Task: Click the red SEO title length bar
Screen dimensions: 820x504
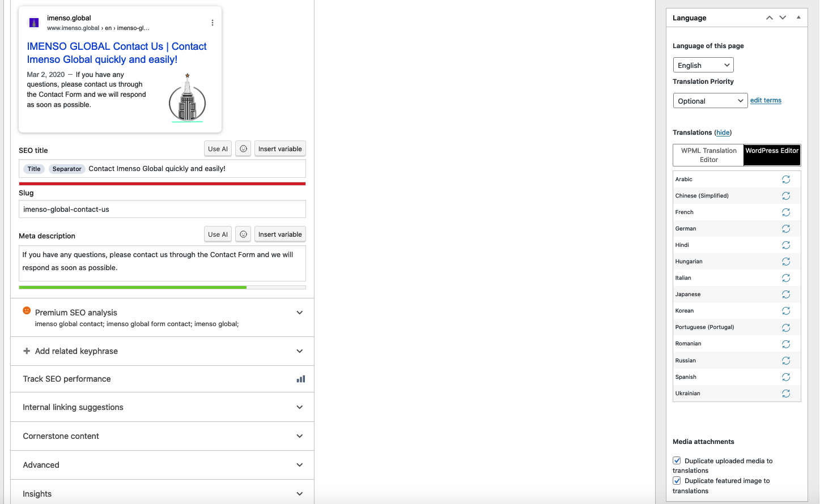Action: tap(162, 183)
